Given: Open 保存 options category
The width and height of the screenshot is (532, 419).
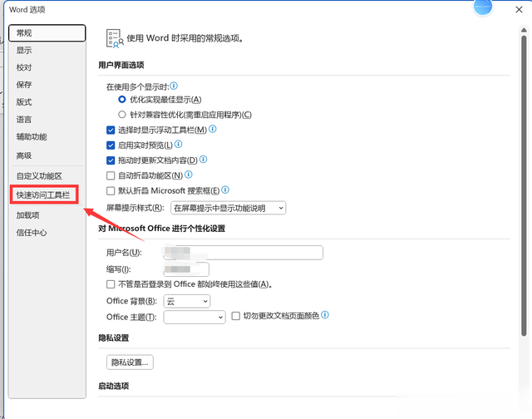Looking at the screenshot, I should point(47,85).
